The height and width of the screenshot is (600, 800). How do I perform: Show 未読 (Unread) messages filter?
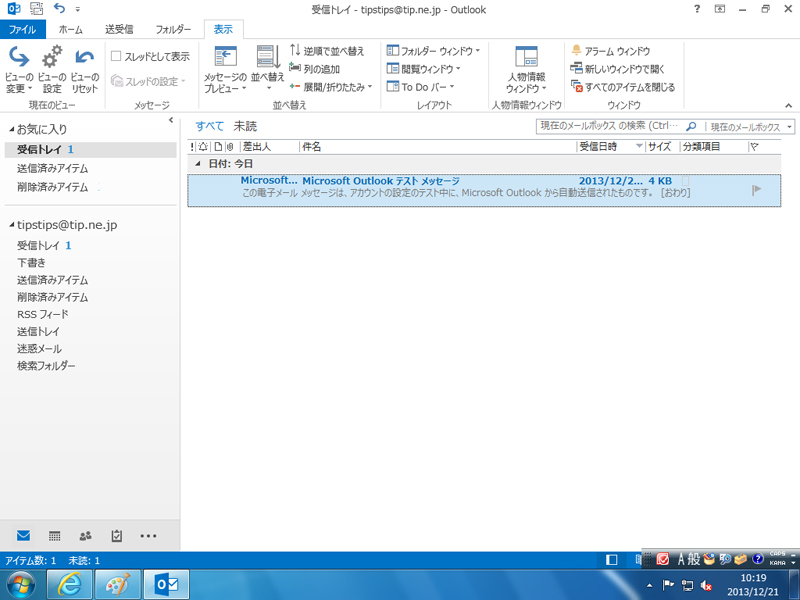[245, 126]
